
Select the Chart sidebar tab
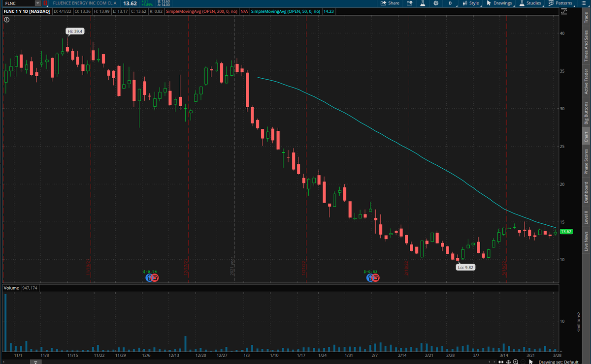click(586, 137)
